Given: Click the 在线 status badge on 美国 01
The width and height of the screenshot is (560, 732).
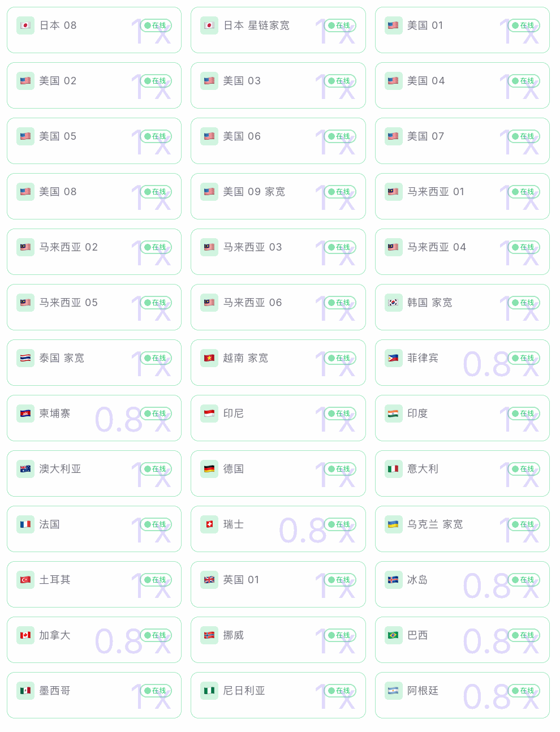Looking at the screenshot, I should [x=524, y=25].
